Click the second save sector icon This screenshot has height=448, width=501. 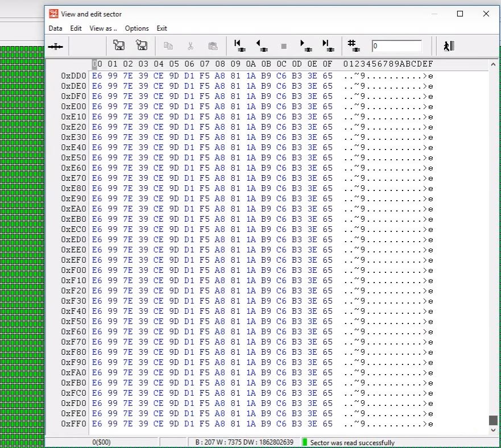click(x=142, y=45)
